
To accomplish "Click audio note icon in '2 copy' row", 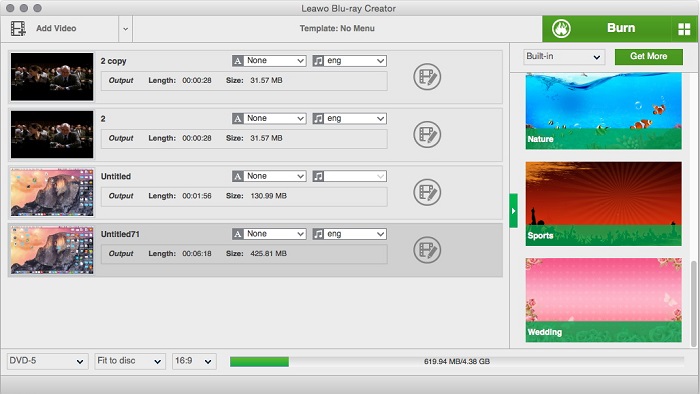I will (318, 61).
